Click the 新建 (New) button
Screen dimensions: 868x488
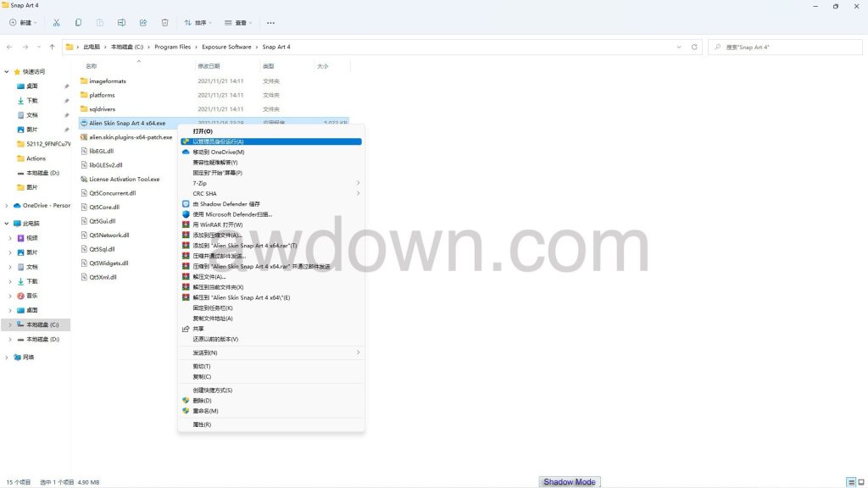click(x=24, y=22)
